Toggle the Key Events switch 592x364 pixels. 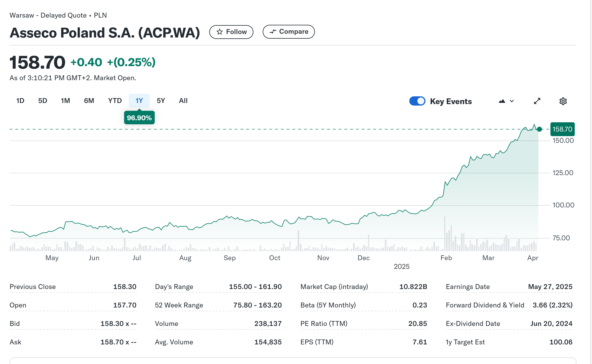(417, 101)
